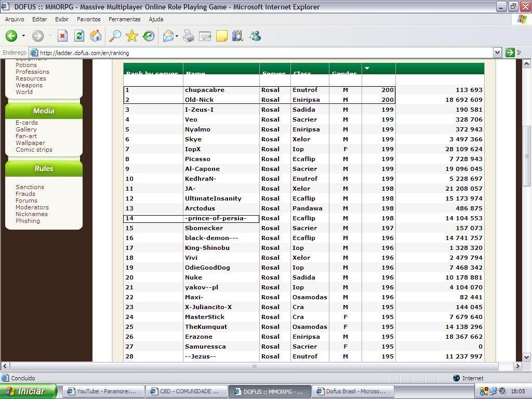The height and width of the screenshot is (399, 532).
Task: Open the Wallpaper link under Media
Action: pyautogui.click(x=30, y=143)
